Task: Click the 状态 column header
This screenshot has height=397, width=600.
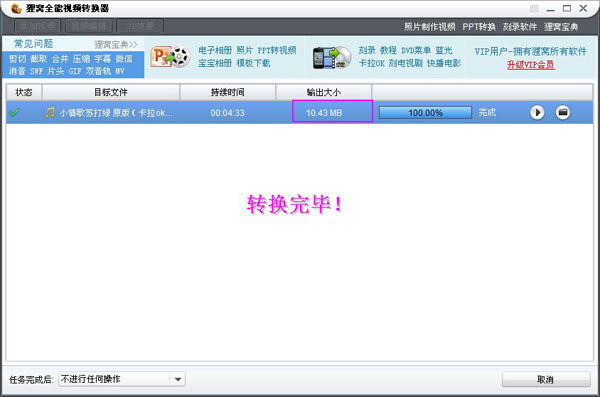Action: 24,92
